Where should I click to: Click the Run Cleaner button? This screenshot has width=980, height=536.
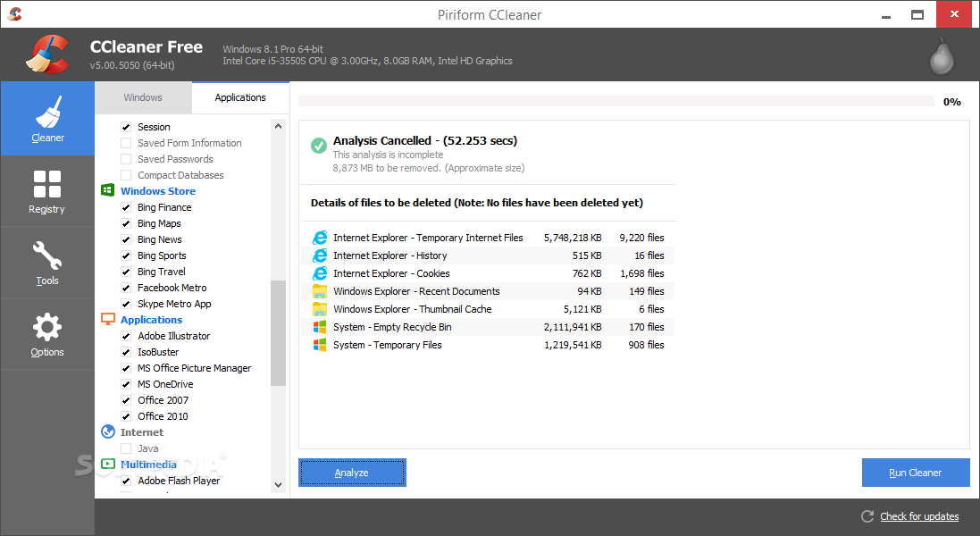916,473
